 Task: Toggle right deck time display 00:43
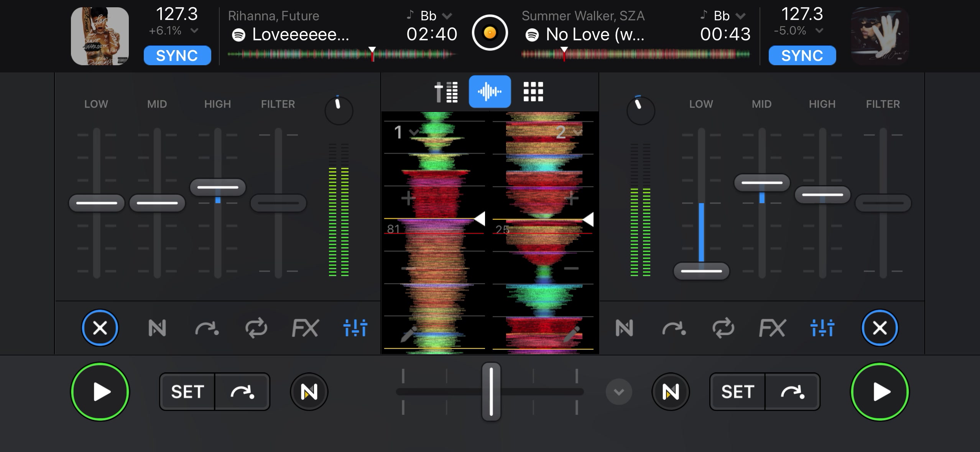click(x=725, y=34)
